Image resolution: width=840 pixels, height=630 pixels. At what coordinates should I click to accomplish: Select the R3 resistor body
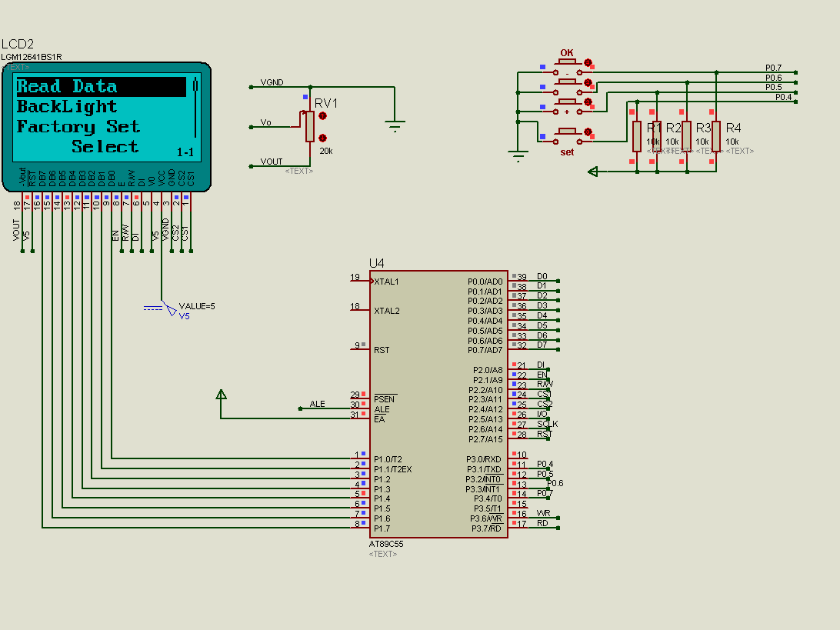[x=686, y=137]
